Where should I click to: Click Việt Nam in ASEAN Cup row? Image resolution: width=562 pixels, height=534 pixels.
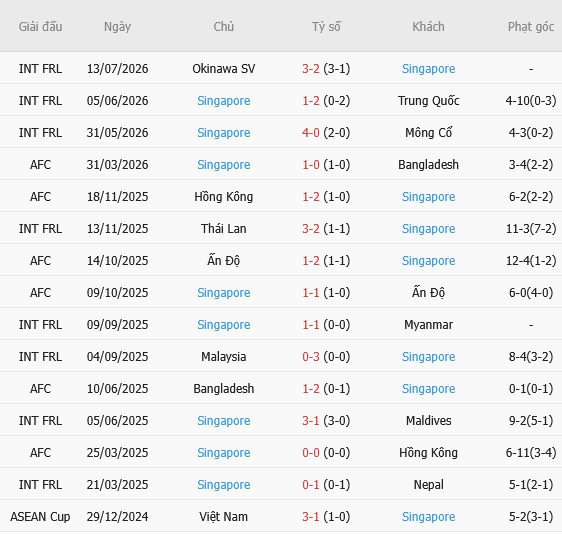(224, 516)
